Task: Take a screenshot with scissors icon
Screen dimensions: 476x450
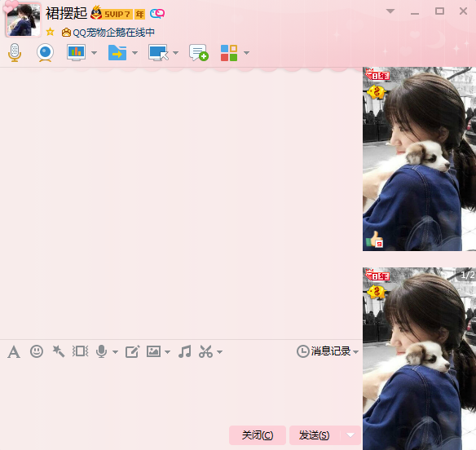Action: 205,351
